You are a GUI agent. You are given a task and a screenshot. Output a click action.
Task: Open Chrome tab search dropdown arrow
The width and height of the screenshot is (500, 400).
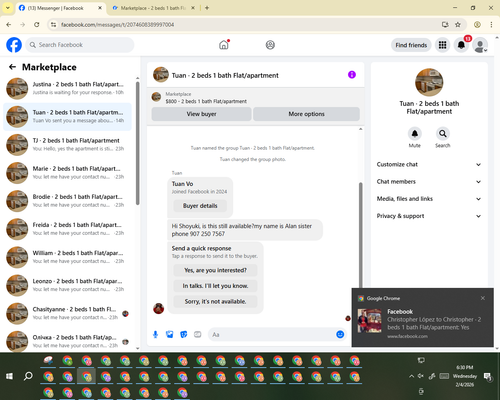[x=8, y=8]
